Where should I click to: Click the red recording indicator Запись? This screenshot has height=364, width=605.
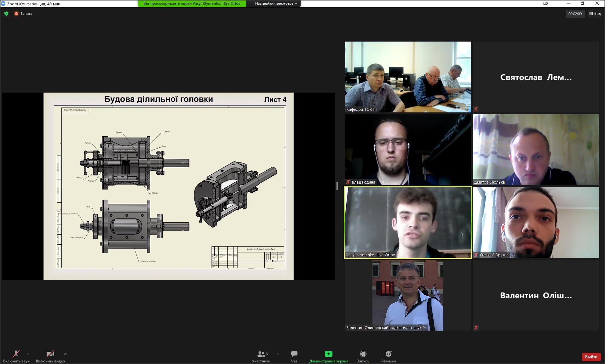24,14
